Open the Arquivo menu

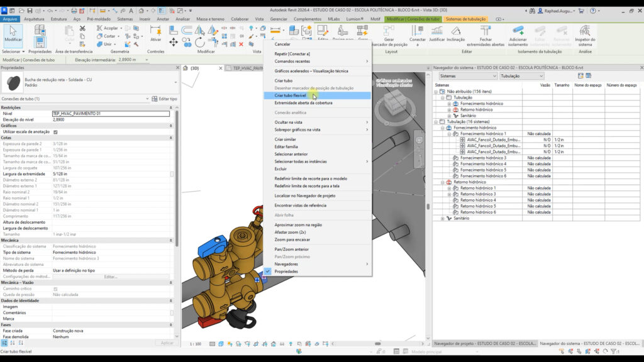tap(10, 19)
